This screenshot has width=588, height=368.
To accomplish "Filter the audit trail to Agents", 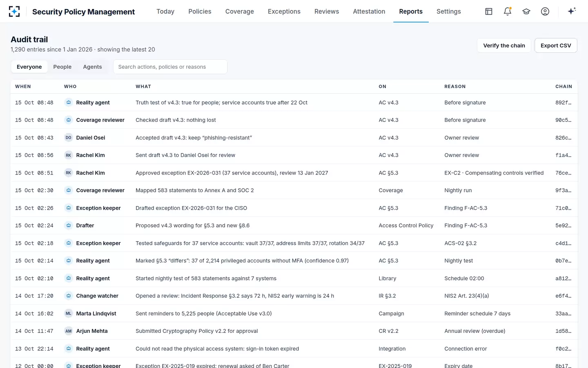I will pyautogui.click(x=92, y=67).
